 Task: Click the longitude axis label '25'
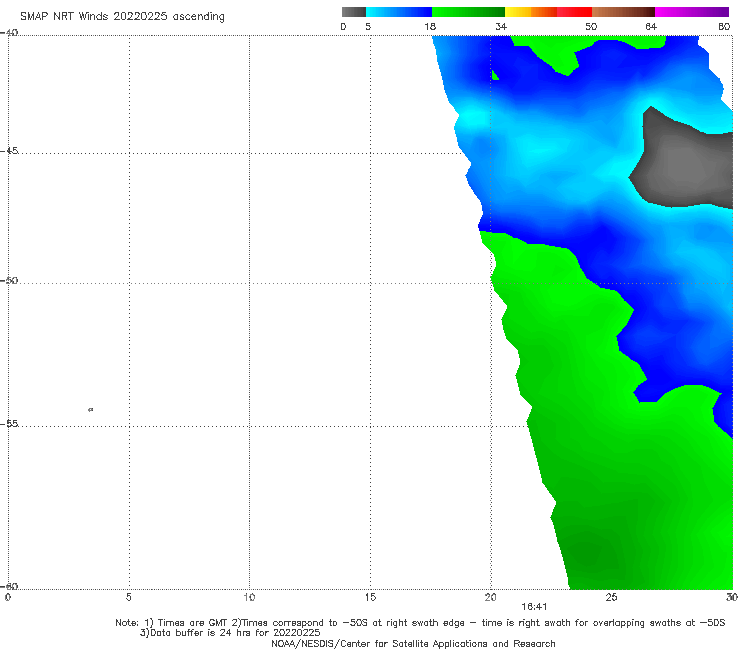pos(611,598)
